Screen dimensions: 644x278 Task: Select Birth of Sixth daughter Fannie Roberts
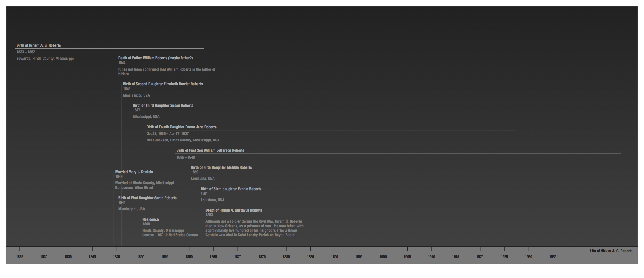point(231,189)
